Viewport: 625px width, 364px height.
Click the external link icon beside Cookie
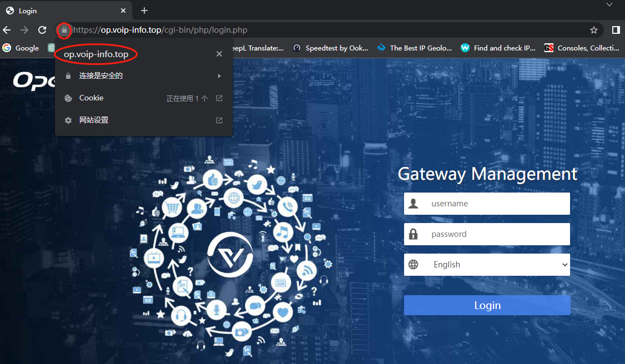tap(219, 98)
